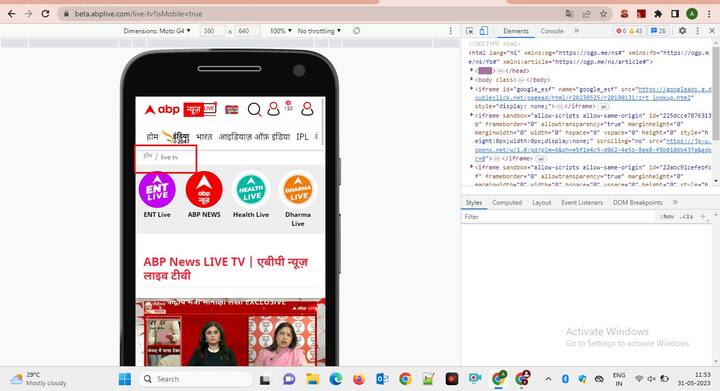The image size is (720, 391).
Task: Rotate the emulated device orientation
Action: [356, 31]
